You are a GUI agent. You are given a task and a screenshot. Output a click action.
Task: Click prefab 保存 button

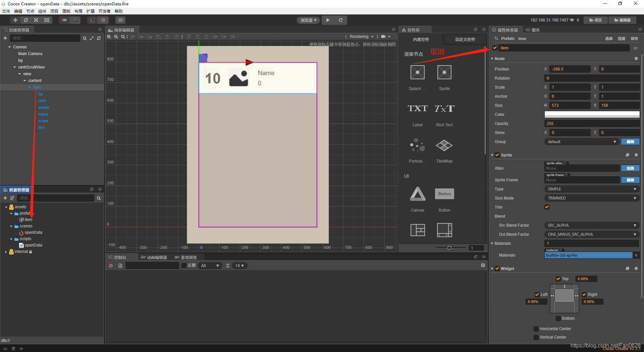[x=634, y=39]
